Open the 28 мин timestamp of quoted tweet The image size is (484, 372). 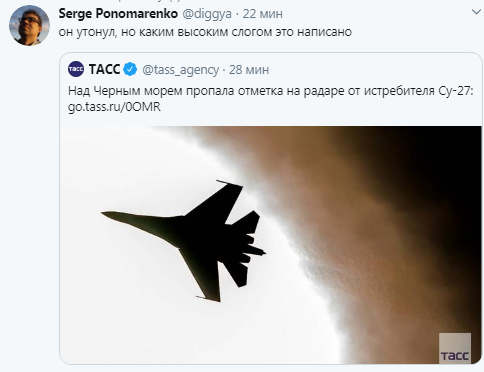click(249, 70)
